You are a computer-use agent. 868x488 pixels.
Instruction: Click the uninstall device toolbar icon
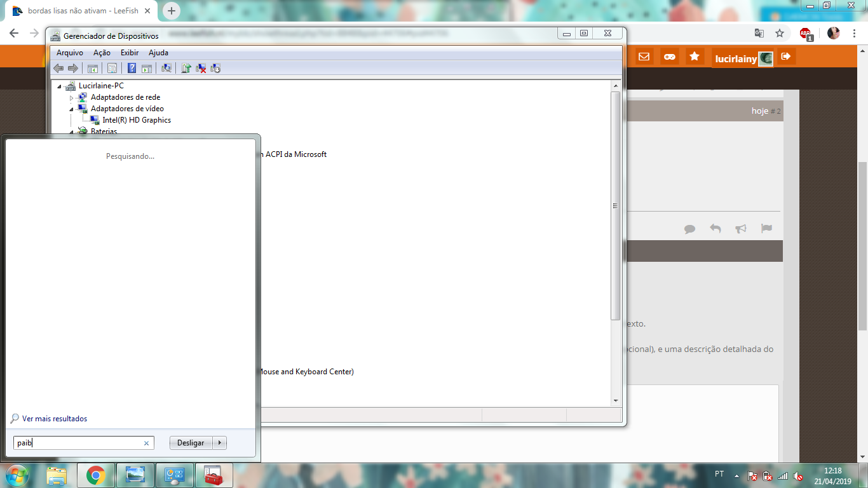click(201, 68)
